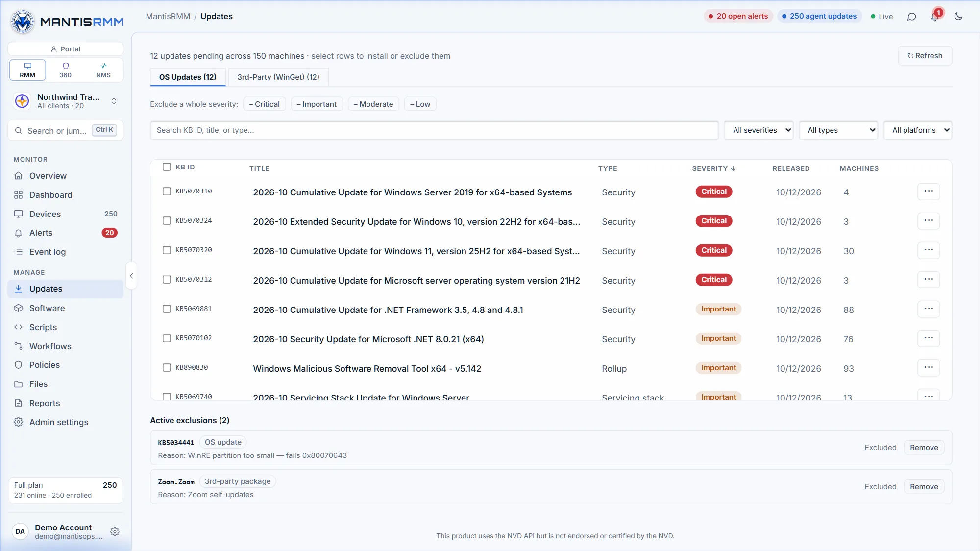Open row actions for KB5070324
Screen dimensions: 980x551
pyautogui.click(x=929, y=221)
